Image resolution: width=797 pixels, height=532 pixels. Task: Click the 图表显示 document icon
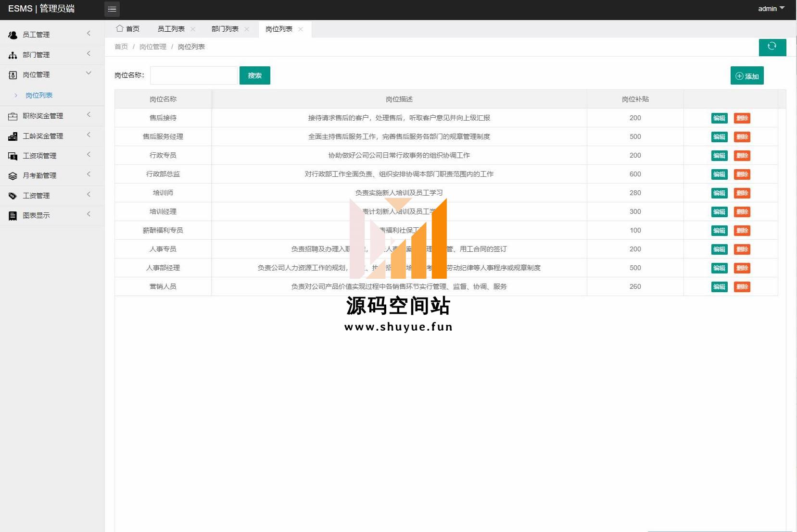click(x=13, y=216)
